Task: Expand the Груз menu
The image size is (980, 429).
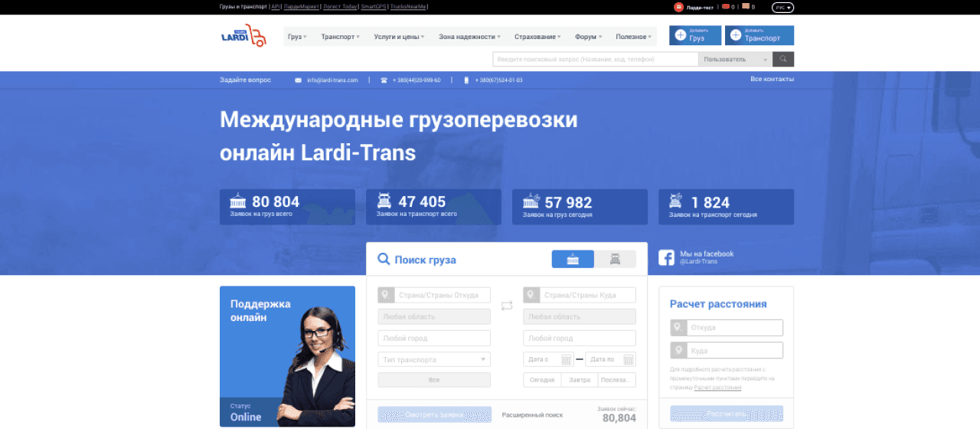Action: 297,36
